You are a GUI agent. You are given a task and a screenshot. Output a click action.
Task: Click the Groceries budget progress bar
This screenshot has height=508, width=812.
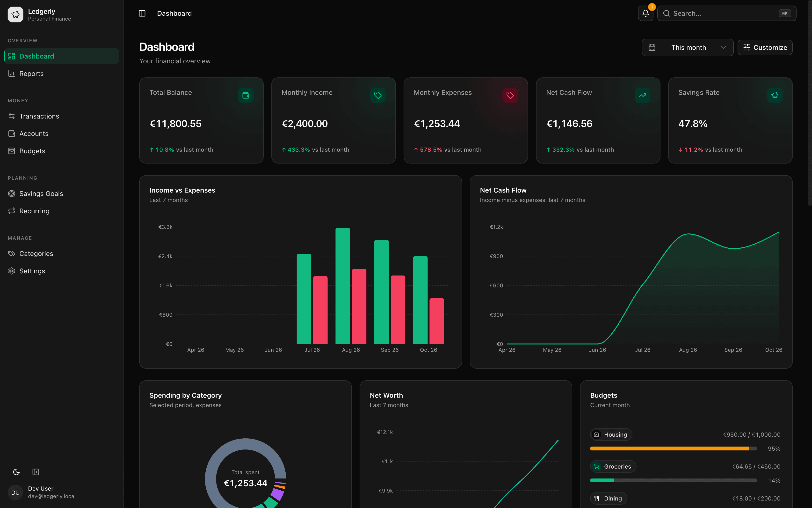(674, 480)
